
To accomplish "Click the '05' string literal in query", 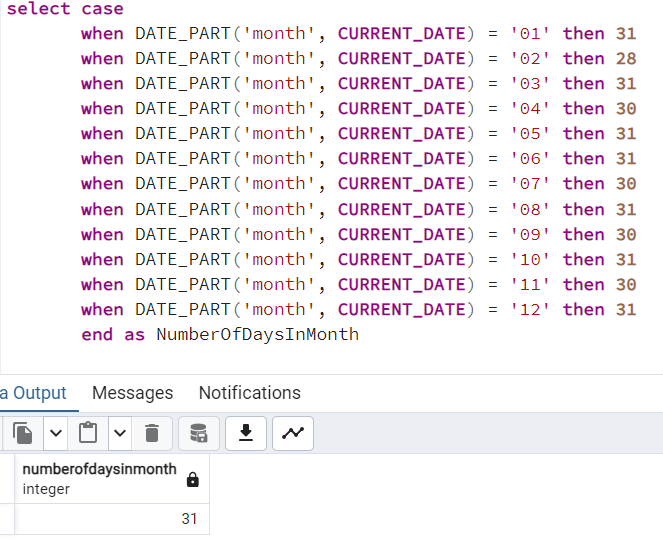I will [530, 134].
